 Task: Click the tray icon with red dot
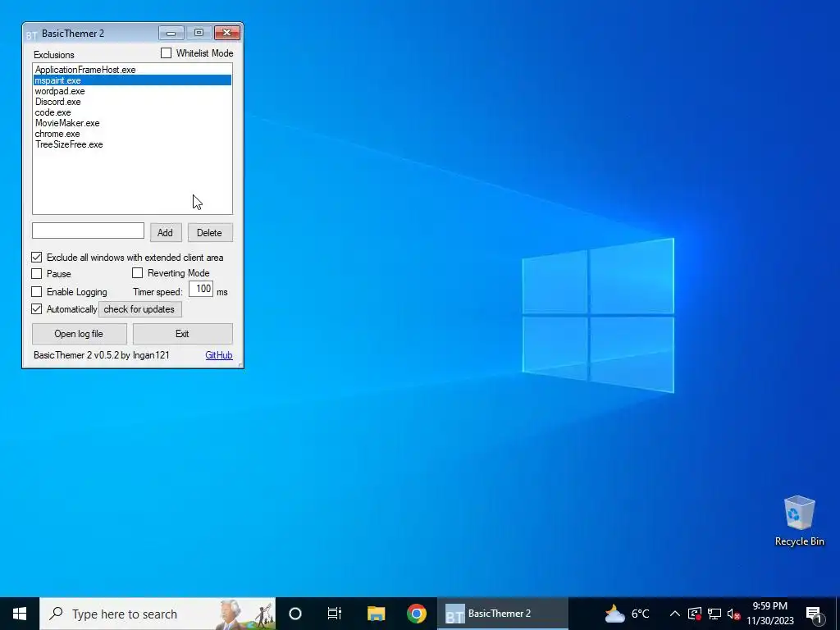694,614
